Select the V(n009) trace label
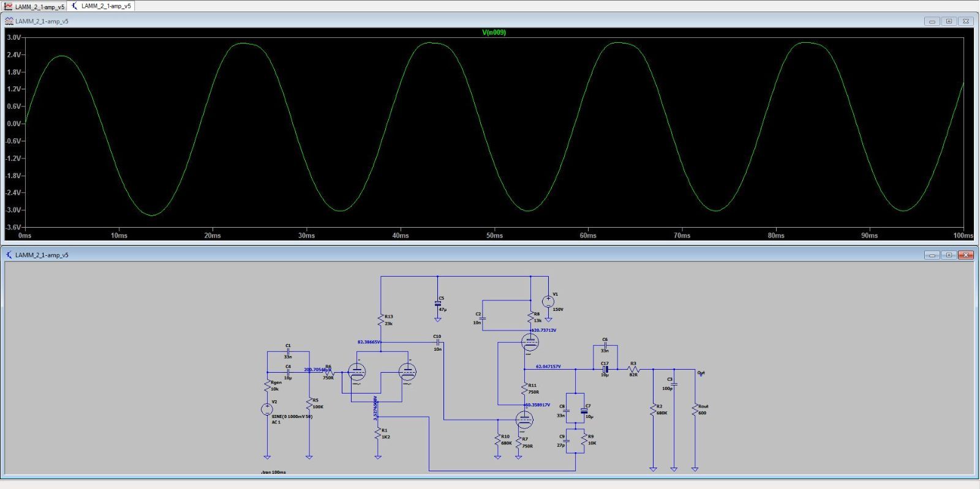Screen dimensions: 980x489 [494, 32]
